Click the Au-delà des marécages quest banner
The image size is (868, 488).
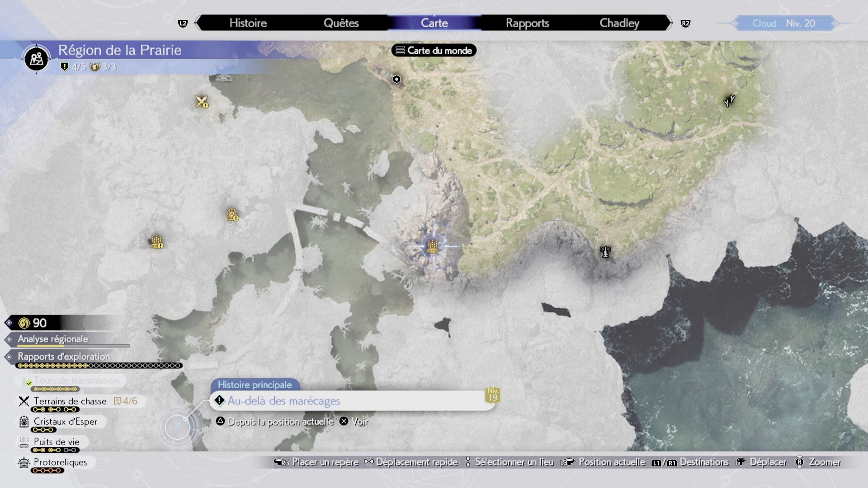tap(284, 401)
